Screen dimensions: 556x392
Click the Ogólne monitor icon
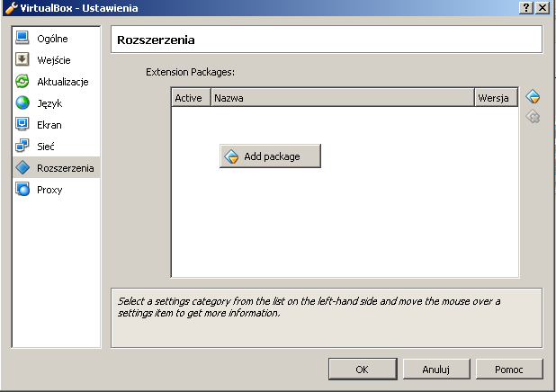coord(22,38)
